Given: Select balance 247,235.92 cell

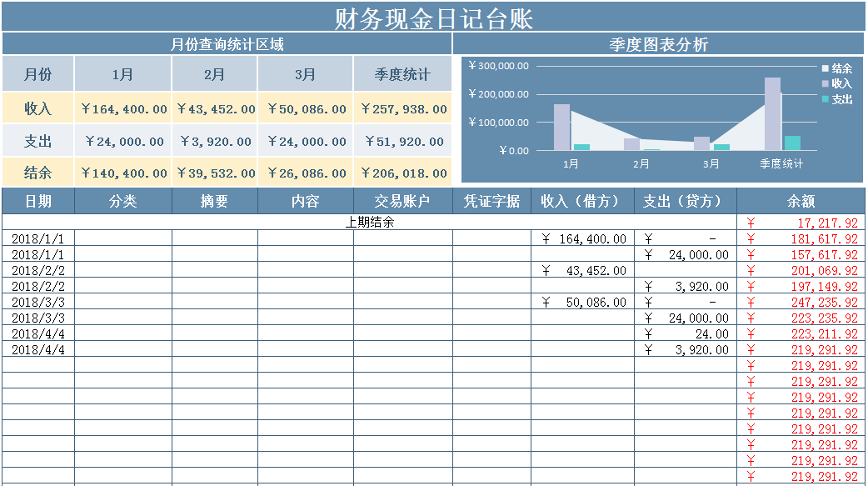Looking at the screenshot, I should (801, 302).
